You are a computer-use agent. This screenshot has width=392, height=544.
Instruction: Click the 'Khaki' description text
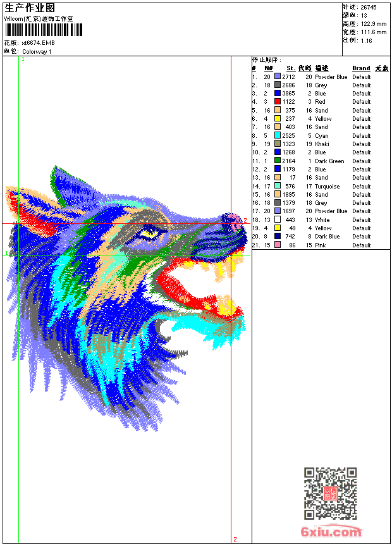point(322,144)
